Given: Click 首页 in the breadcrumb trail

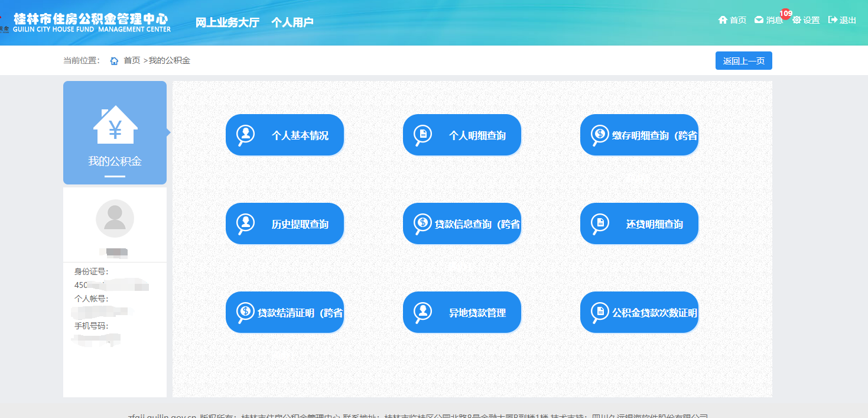Looking at the screenshot, I should 131,61.
